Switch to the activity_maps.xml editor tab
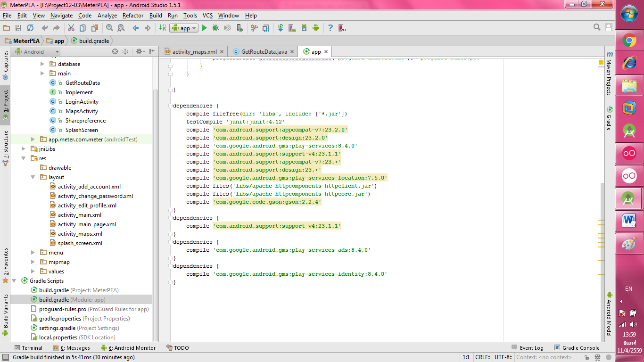This screenshot has width=644, height=362. 194,52
